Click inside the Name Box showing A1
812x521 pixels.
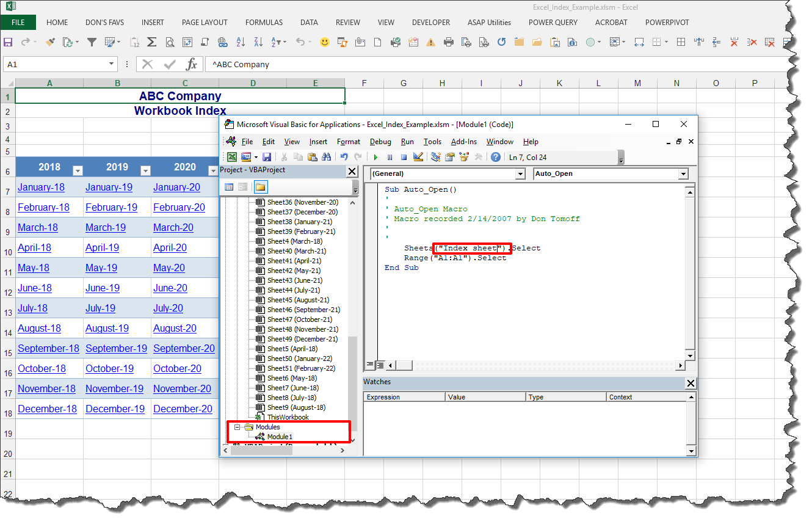click(55, 64)
